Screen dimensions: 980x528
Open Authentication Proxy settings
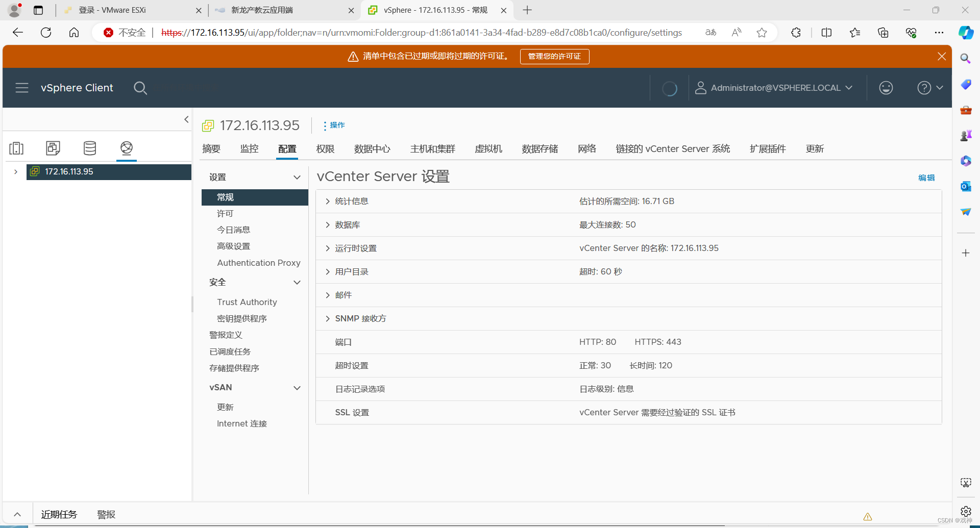tap(258, 263)
